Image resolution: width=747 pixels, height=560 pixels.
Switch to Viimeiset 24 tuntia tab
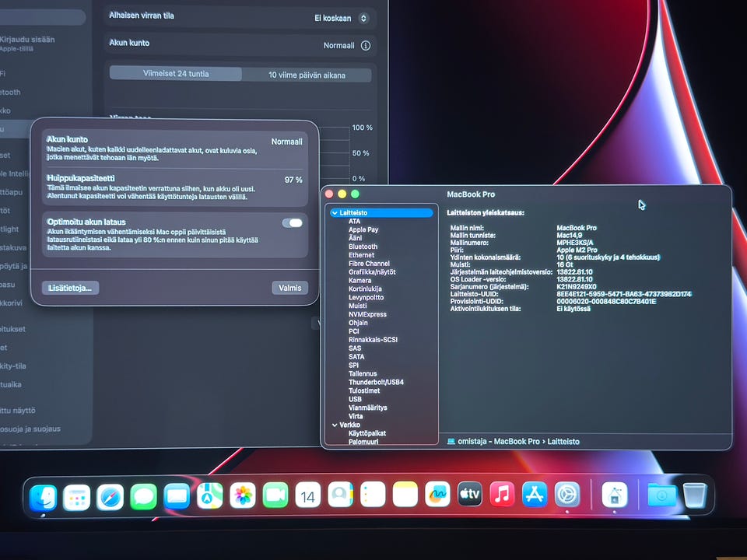click(176, 74)
